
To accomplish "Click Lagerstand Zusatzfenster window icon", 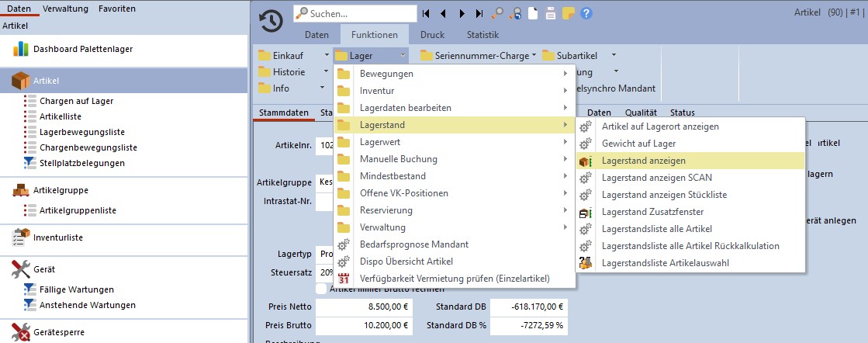I will [x=585, y=212].
